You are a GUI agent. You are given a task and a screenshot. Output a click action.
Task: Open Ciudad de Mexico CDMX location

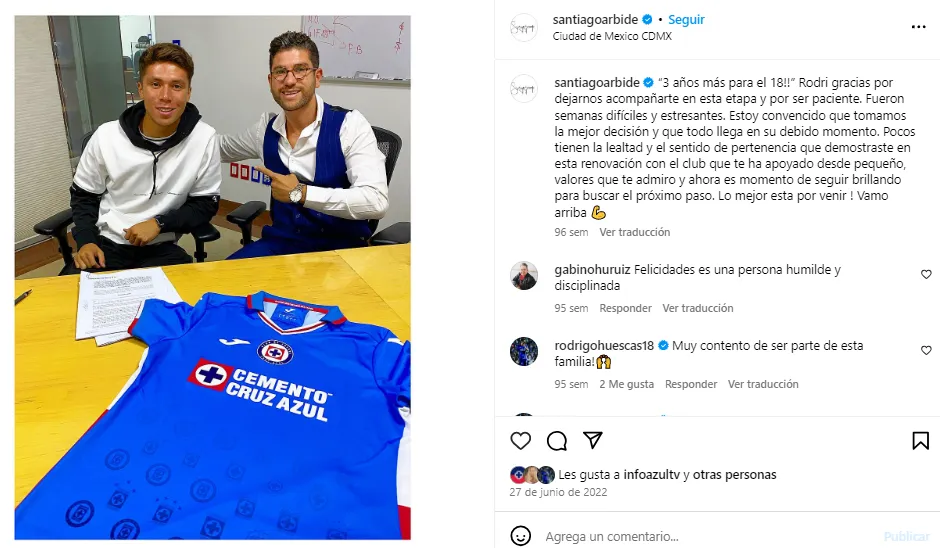pos(612,36)
